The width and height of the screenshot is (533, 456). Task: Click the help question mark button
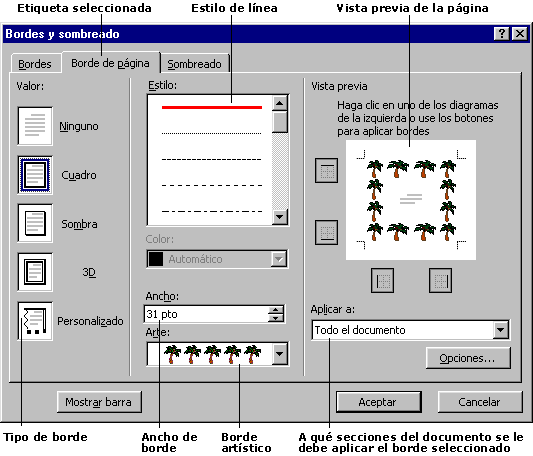502,34
